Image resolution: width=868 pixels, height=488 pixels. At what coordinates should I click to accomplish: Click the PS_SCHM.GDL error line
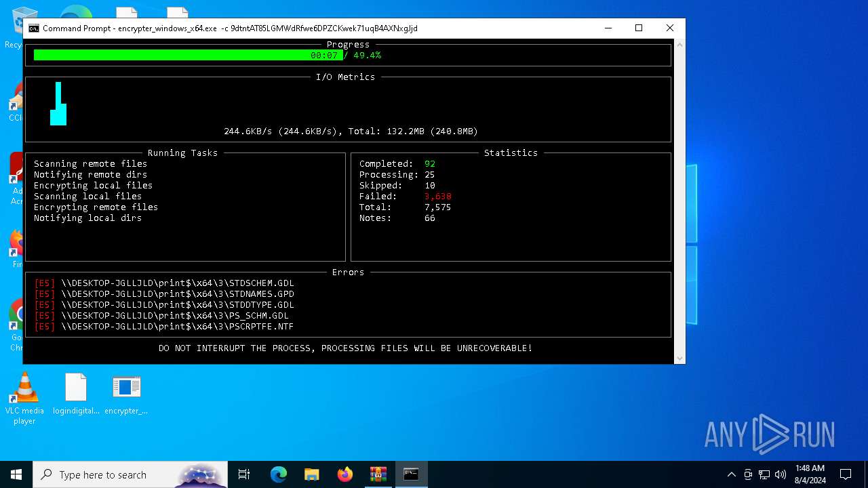pyautogui.click(x=161, y=315)
